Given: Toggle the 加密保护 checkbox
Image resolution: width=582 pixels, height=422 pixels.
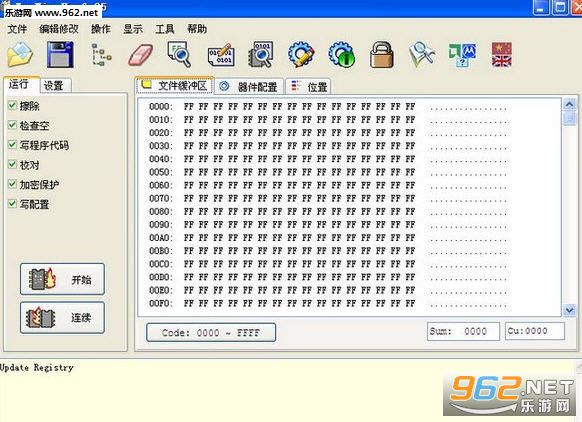Looking at the screenshot, I should [13, 184].
